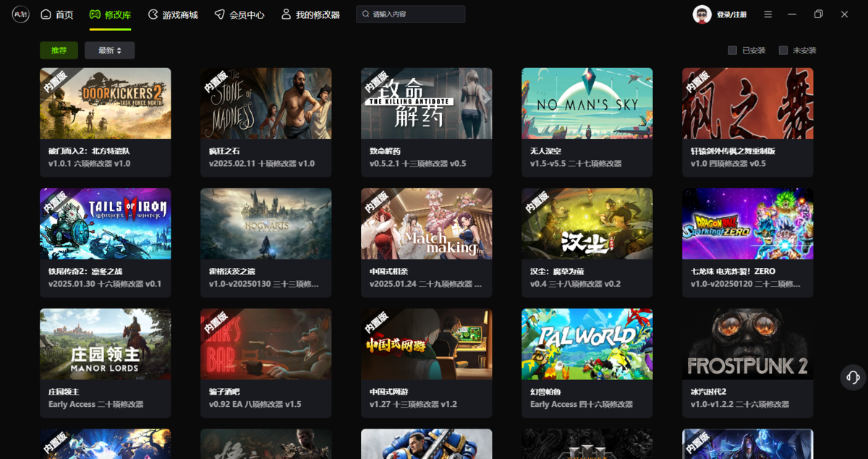Open the hamburger menu icon
The width and height of the screenshot is (868, 459).
coord(768,14)
